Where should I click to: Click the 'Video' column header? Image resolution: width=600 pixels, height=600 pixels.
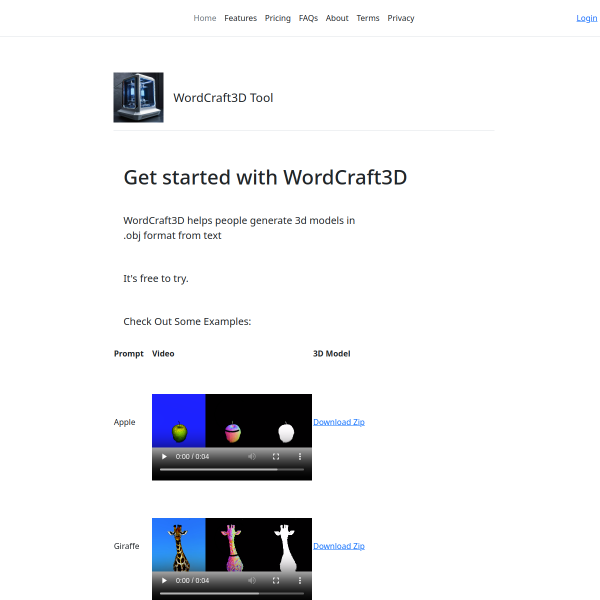pyautogui.click(x=163, y=354)
